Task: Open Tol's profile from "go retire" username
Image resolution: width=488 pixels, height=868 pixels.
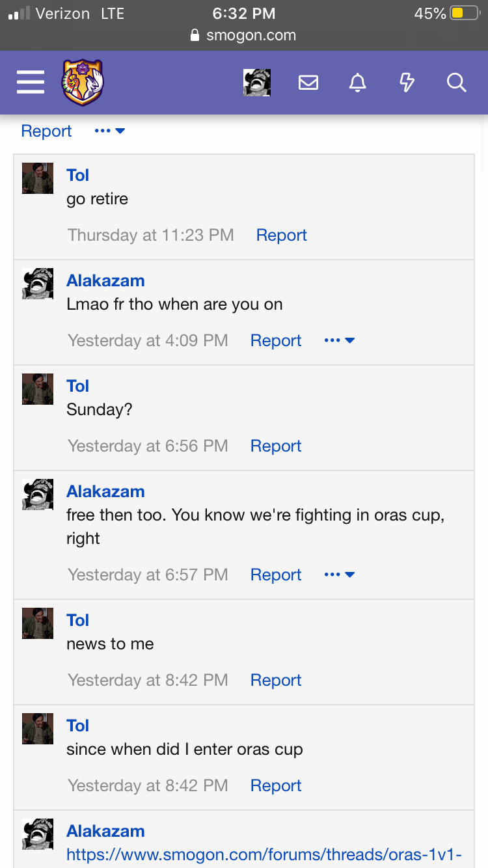Action: click(77, 175)
